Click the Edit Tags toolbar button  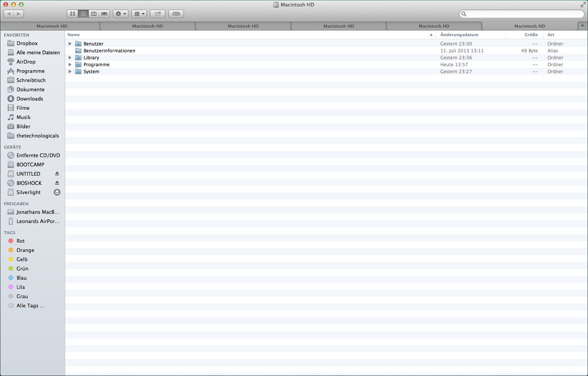176,14
